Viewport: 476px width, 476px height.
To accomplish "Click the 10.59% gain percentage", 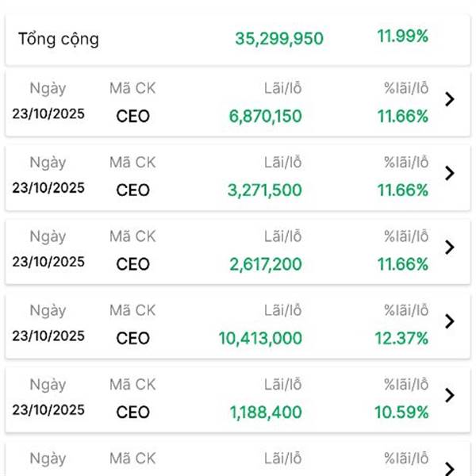I will (x=402, y=412).
